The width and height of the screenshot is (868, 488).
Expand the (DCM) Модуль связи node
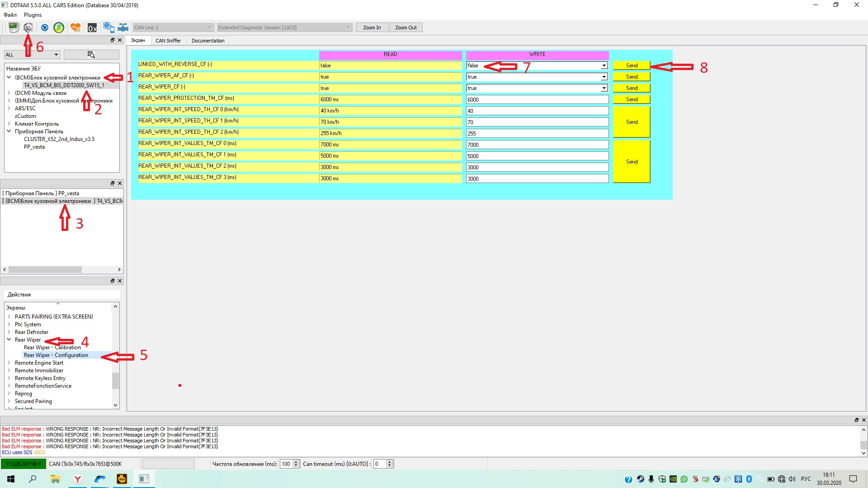click(x=9, y=93)
